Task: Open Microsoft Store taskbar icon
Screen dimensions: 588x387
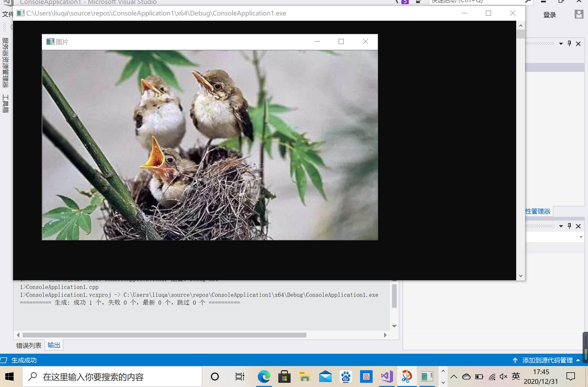Action: click(284, 377)
